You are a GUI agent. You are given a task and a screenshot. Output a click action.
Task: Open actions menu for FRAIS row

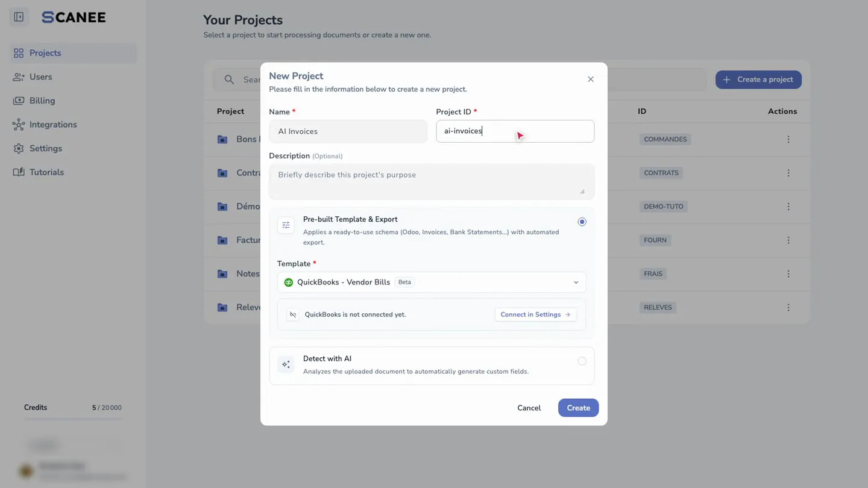788,274
